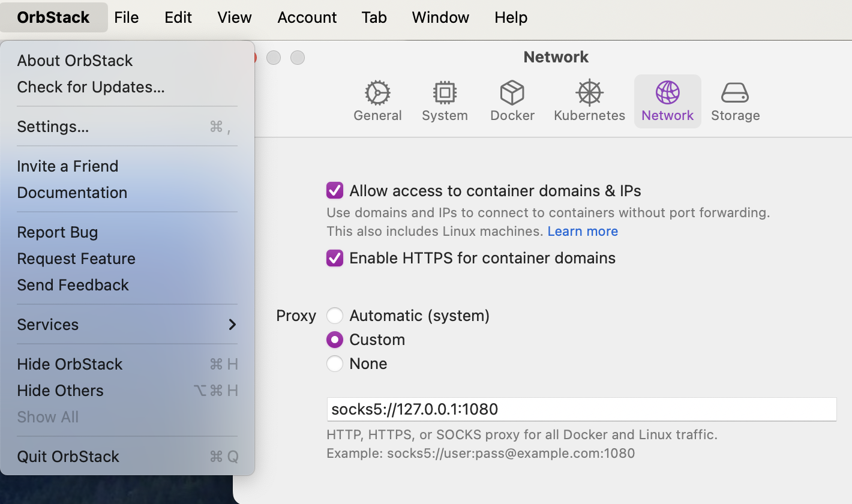Open Settings... from the OrbStack menu

tap(127, 127)
